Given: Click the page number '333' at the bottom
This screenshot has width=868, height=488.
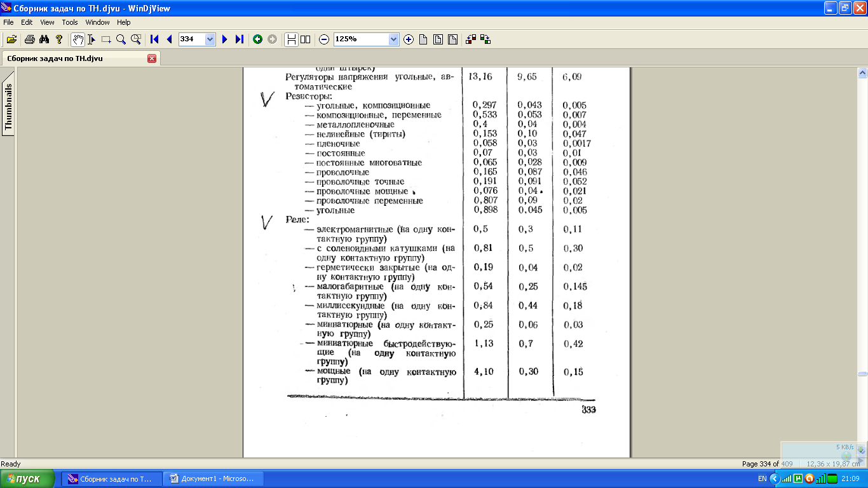Looking at the screenshot, I should (x=589, y=410).
